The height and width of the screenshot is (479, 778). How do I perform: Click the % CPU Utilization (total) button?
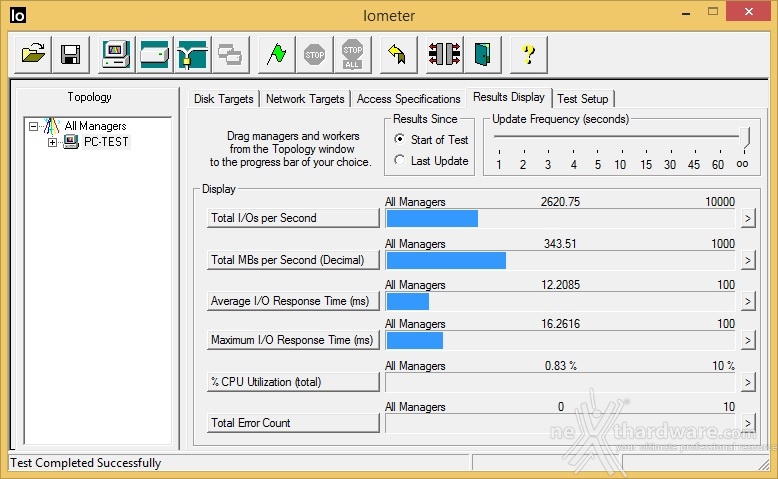[293, 382]
